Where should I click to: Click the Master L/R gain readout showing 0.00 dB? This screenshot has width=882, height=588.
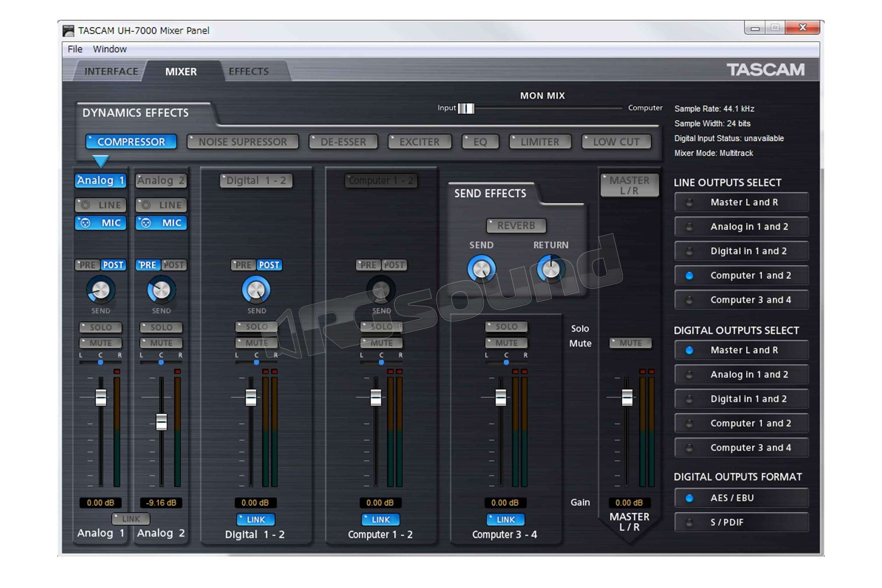(x=631, y=503)
